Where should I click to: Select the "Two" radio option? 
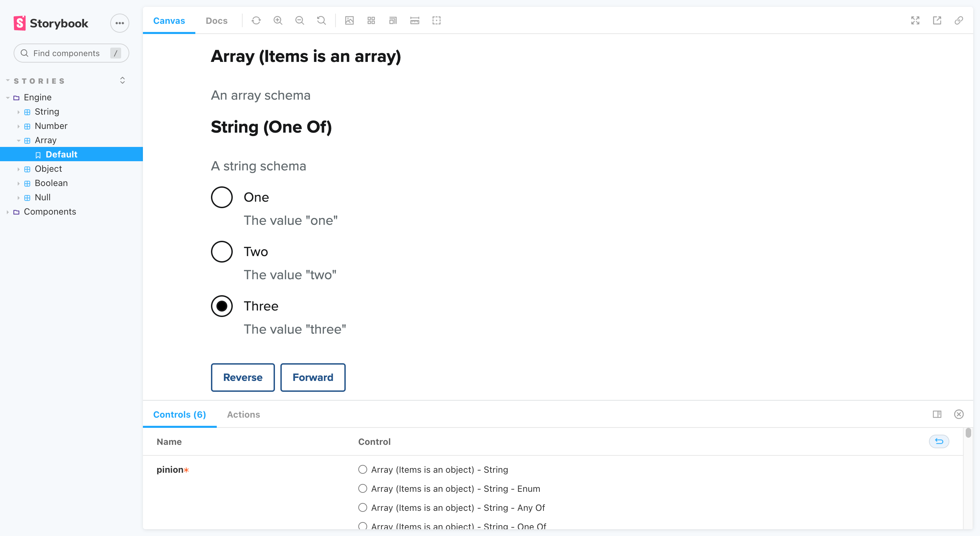[222, 252]
